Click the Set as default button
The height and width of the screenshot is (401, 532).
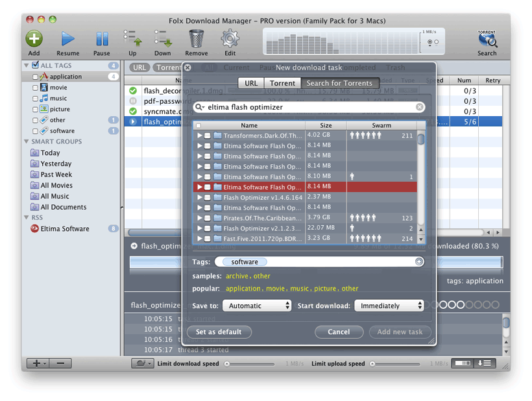pos(219,332)
